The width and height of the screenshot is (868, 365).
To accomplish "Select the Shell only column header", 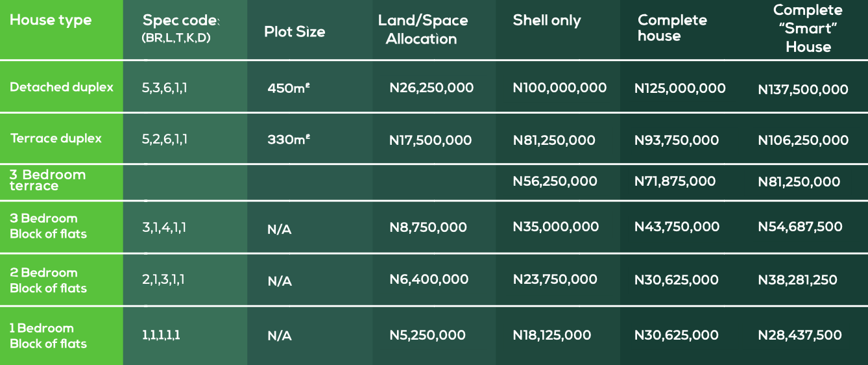I will (547, 20).
